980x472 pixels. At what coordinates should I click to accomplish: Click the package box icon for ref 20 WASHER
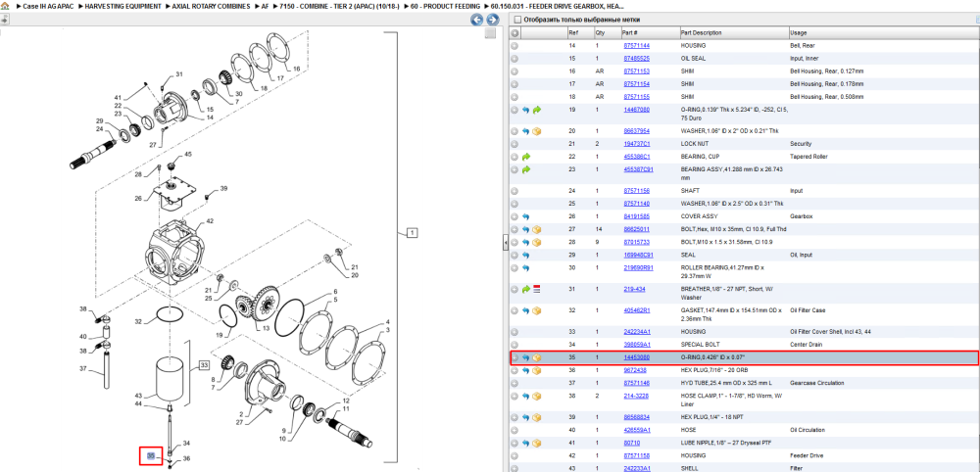pos(536,131)
